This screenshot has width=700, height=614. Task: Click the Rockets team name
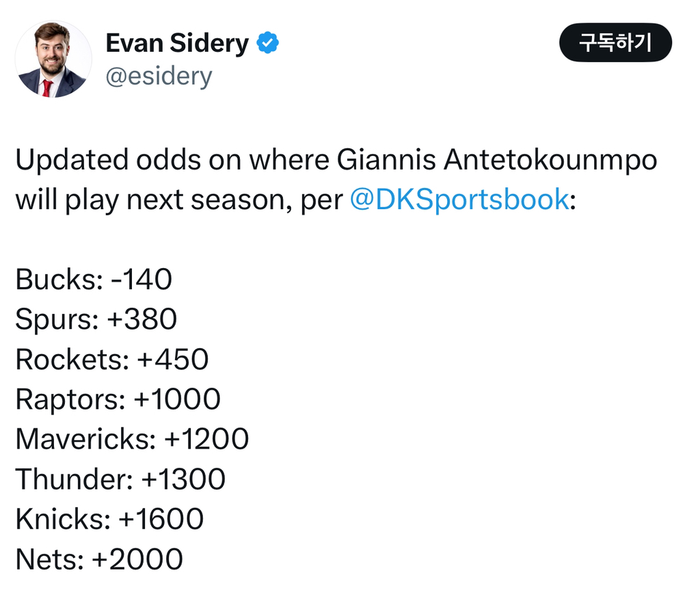pyautogui.click(x=69, y=359)
